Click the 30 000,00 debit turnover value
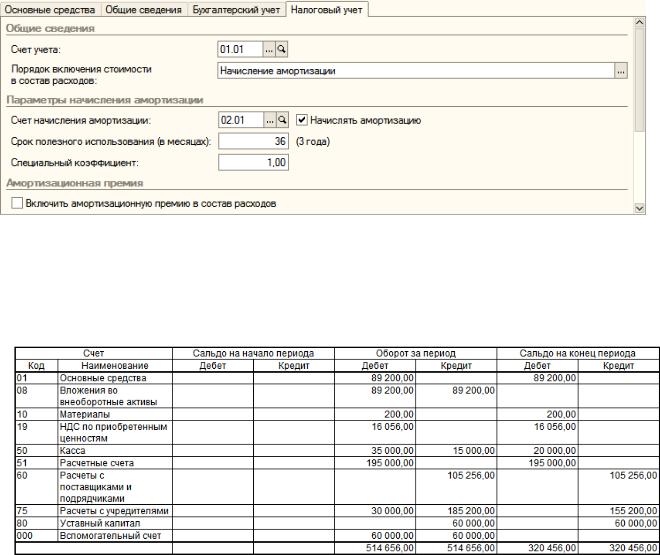 point(392,511)
